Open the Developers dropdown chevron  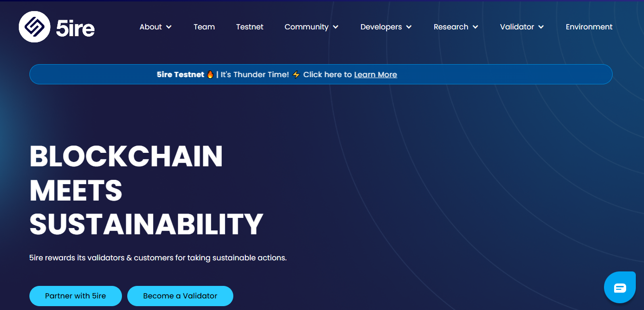[409, 27]
